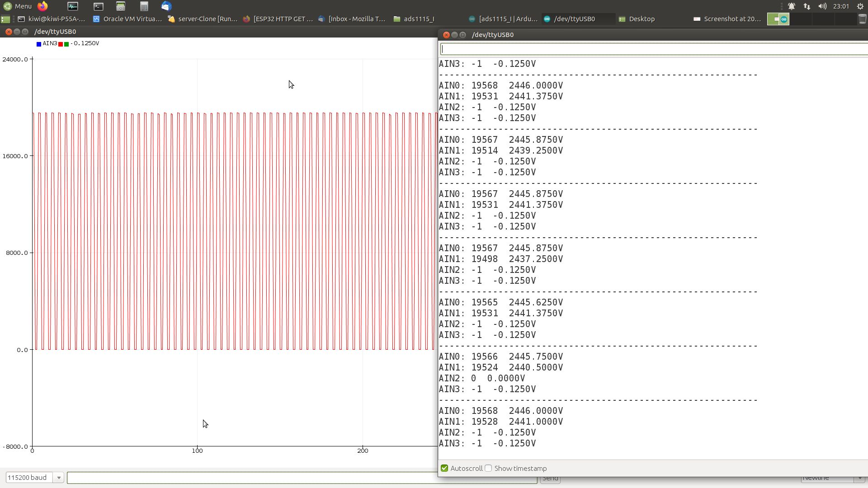
Task: Switch to the first workspace in the switcher
Action: (778, 19)
